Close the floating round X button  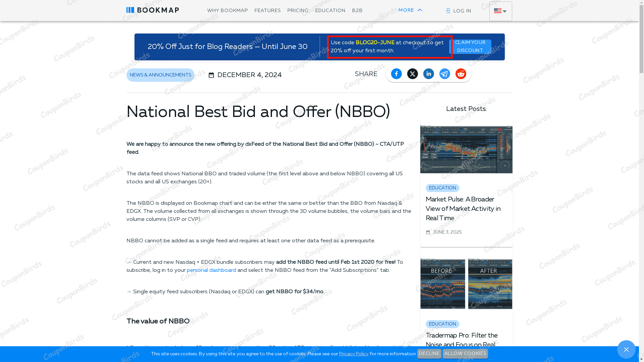point(626,350)
